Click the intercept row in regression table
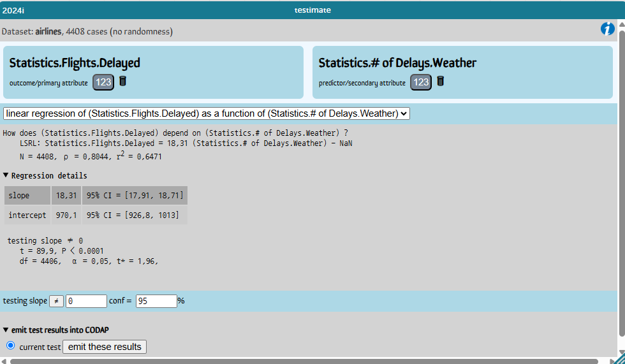The height and width of the screenshot is (364, 625). (x=96, y=215)
